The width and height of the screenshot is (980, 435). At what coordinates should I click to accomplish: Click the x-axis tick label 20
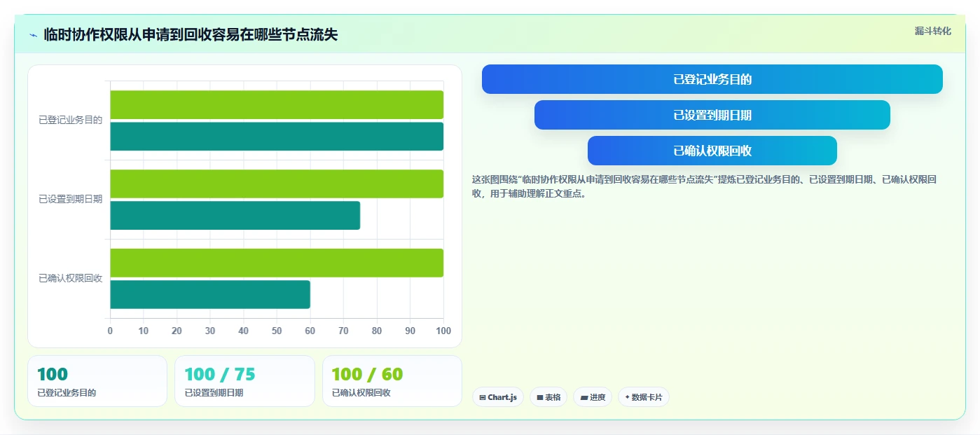coord(177,331)
